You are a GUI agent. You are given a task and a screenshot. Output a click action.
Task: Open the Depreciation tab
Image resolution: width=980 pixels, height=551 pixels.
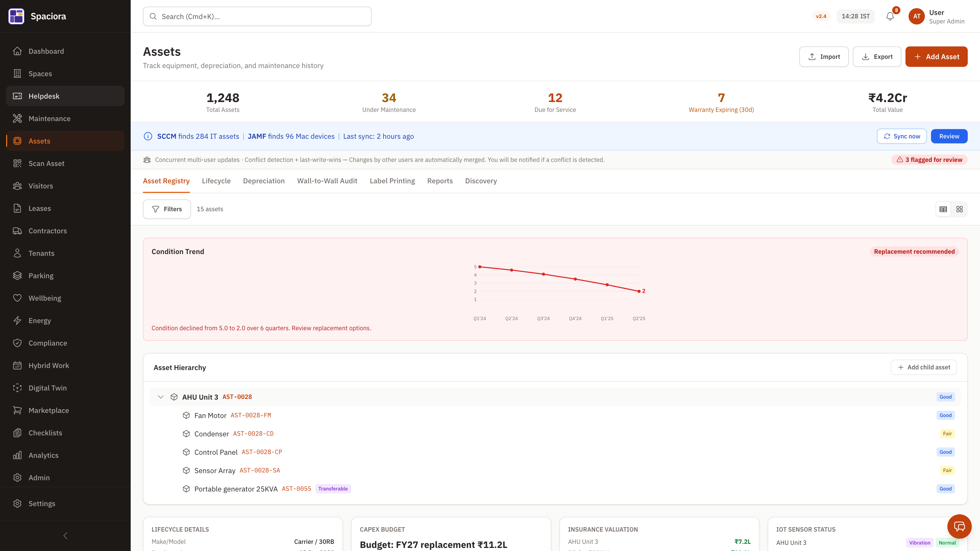click(264, 181)
